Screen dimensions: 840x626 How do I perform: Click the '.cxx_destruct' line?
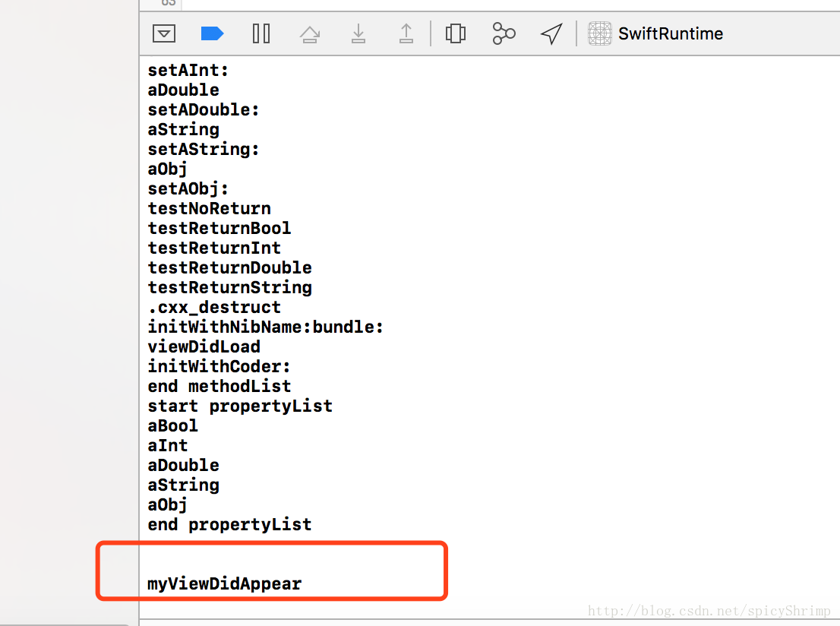coord(214,308)
